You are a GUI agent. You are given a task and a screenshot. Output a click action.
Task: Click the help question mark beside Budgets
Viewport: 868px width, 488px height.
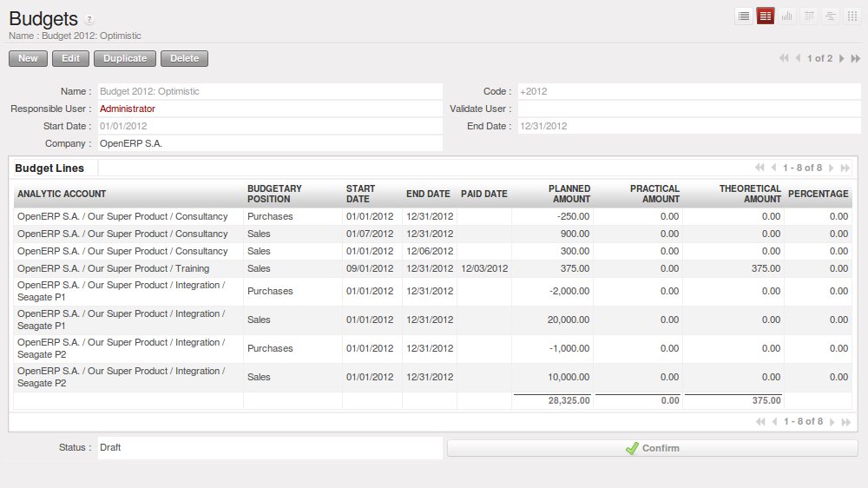[89, 20]
